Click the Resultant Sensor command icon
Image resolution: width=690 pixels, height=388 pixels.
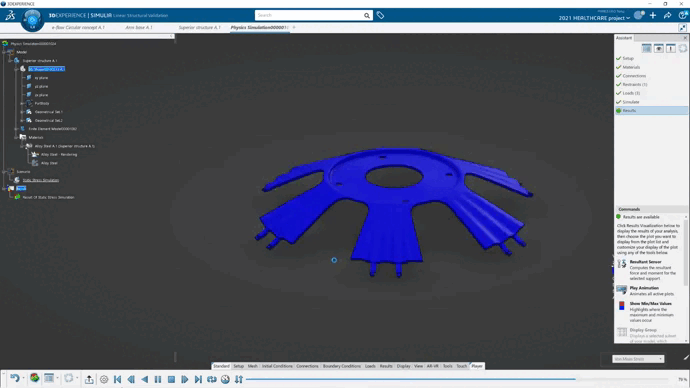tap(621, 264)
